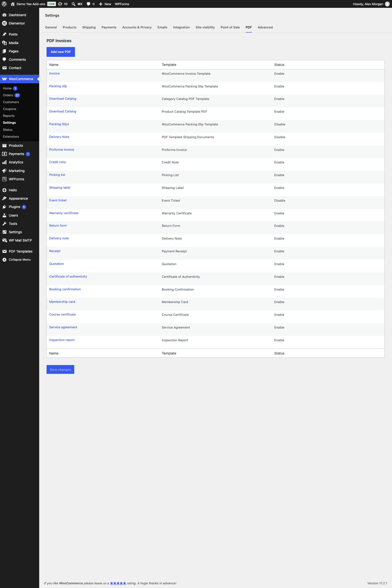Click the Marketing megaphone icon
The height and width of the screenshot is (588, 392).
4,171
